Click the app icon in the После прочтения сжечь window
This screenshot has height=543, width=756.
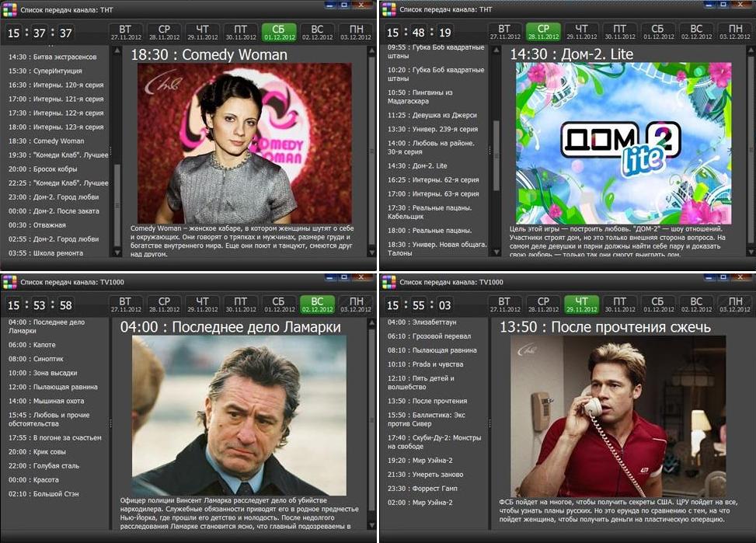coord(388,281)
